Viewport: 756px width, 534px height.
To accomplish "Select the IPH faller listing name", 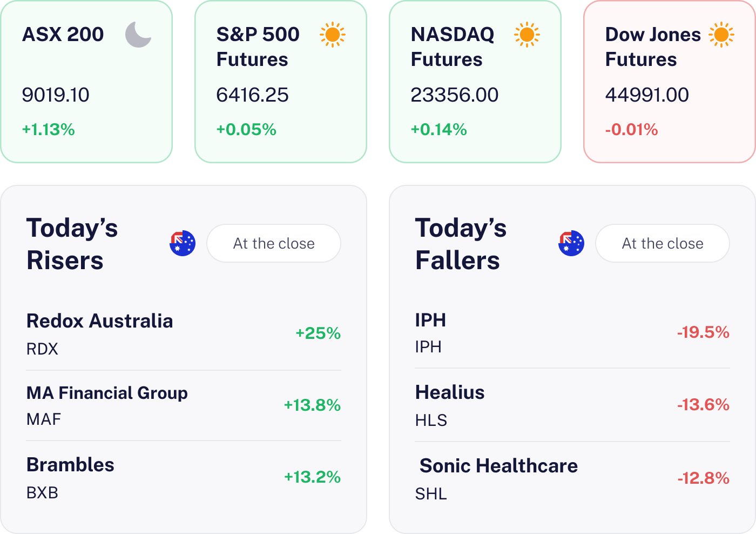I will tap(430, 320).
